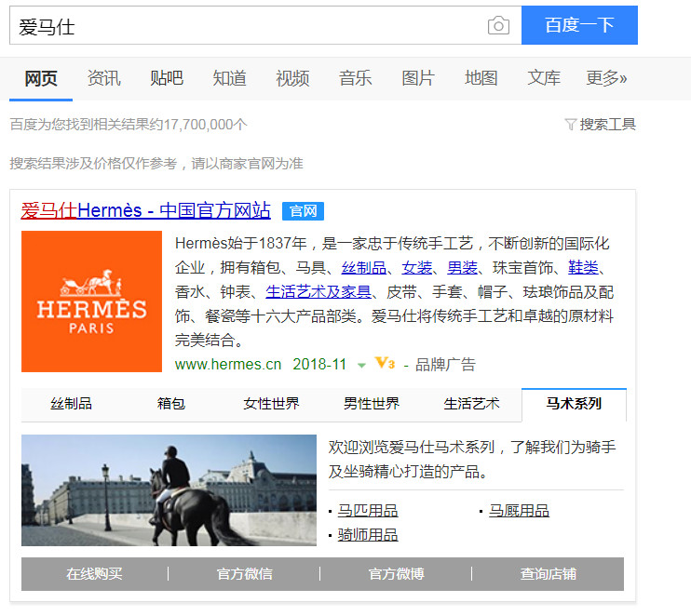Click the blue 官网 badge
This screenshot has height=616, width=691.
pyautogui.click(x=304, y=211)
